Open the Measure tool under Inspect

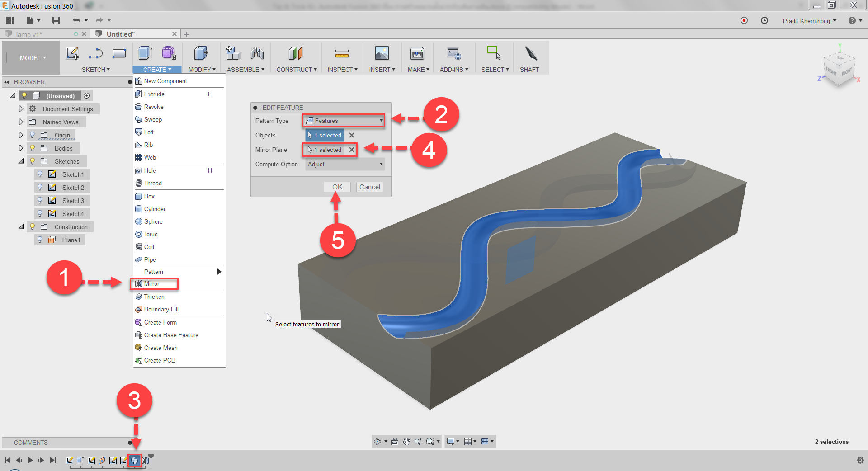point(342,54)
